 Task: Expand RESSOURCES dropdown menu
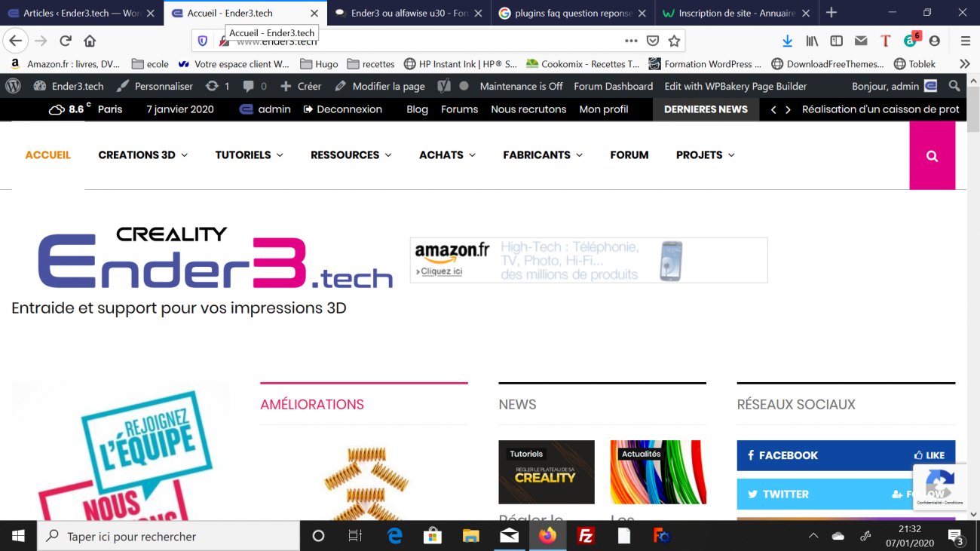point(351,155)
